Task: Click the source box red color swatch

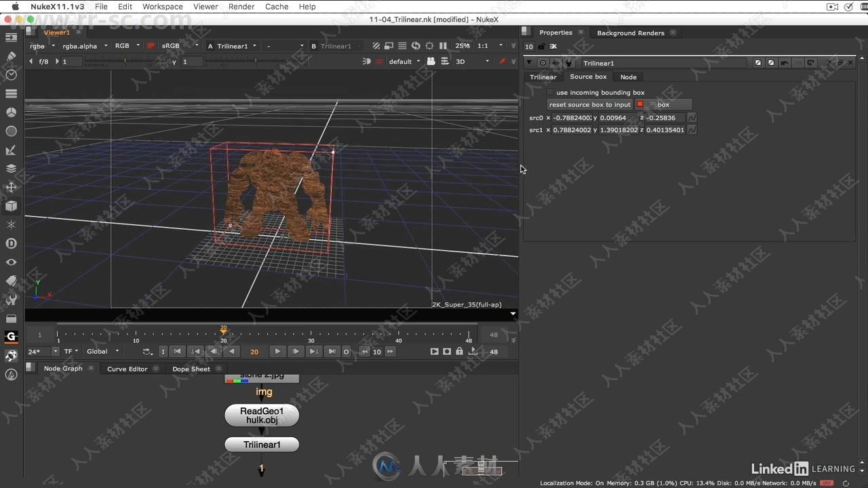Action: pyautogui.click(x=639, y=104)
